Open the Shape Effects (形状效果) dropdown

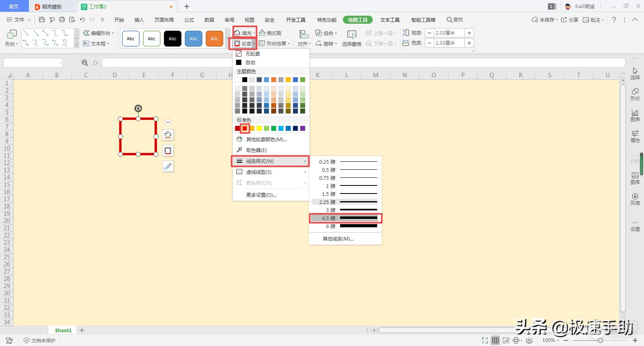[x=275, y=43]
